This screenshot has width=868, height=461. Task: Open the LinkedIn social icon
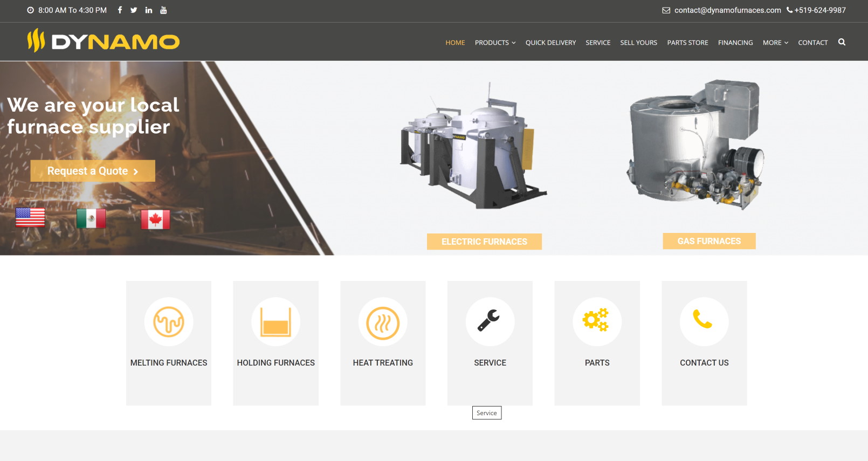[x=149, y=10]
